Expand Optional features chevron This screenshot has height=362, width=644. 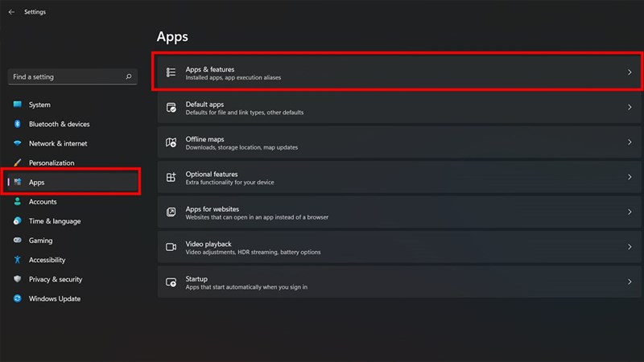pos(630,177)
